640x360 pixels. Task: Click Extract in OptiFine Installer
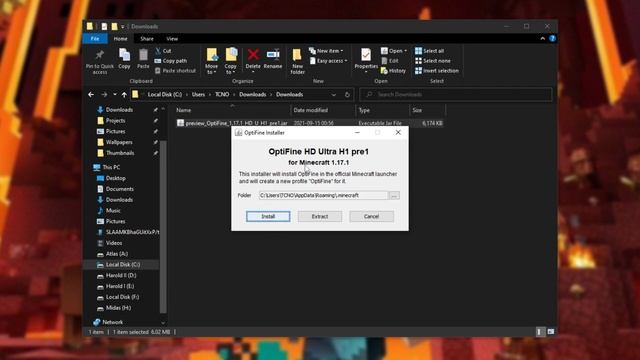[x=320, y=216]
